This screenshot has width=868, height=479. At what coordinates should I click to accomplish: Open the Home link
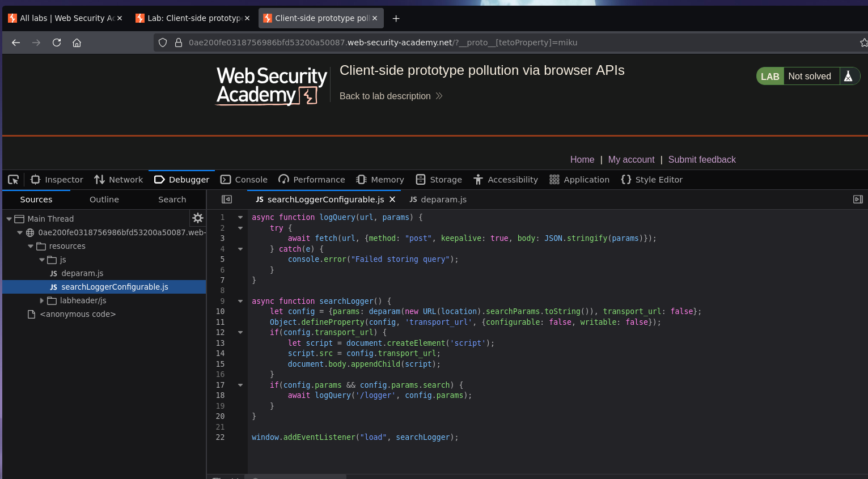tap(582, 159)
